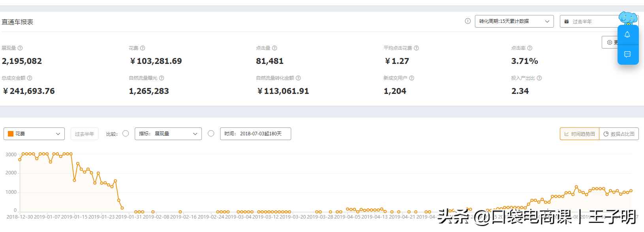Click the info icon beside conversion period
Screen dimensions: 644x232
[468, 21]
